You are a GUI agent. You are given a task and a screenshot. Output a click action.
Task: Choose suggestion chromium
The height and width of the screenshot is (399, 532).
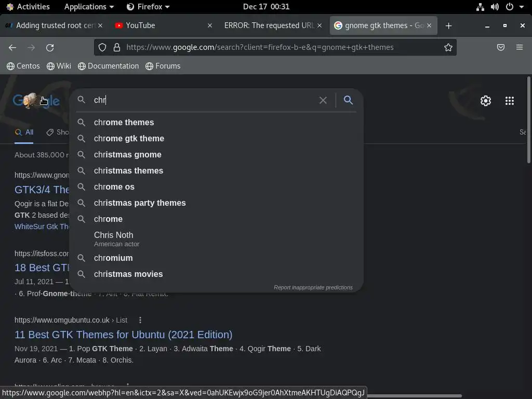click(x=216, y=258)
